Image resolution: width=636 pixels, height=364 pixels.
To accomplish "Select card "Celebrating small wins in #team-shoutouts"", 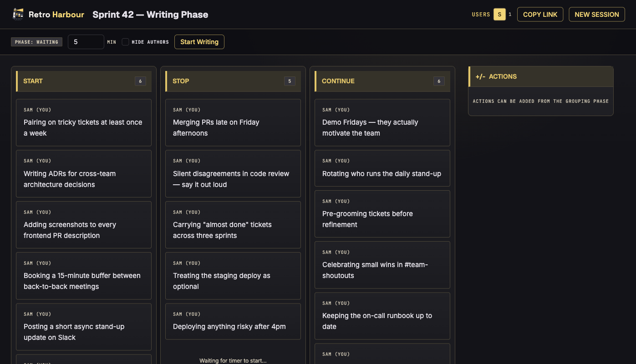I will pyautogui.click(x=382, y=265).
